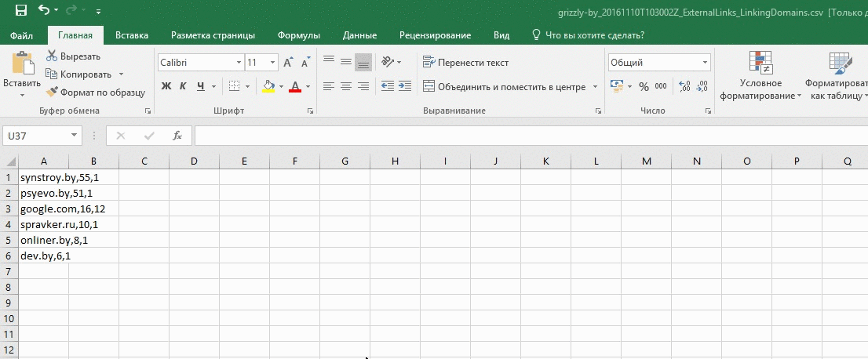
Task: Decrease decimal places
Action: click(x=702, y=86)
